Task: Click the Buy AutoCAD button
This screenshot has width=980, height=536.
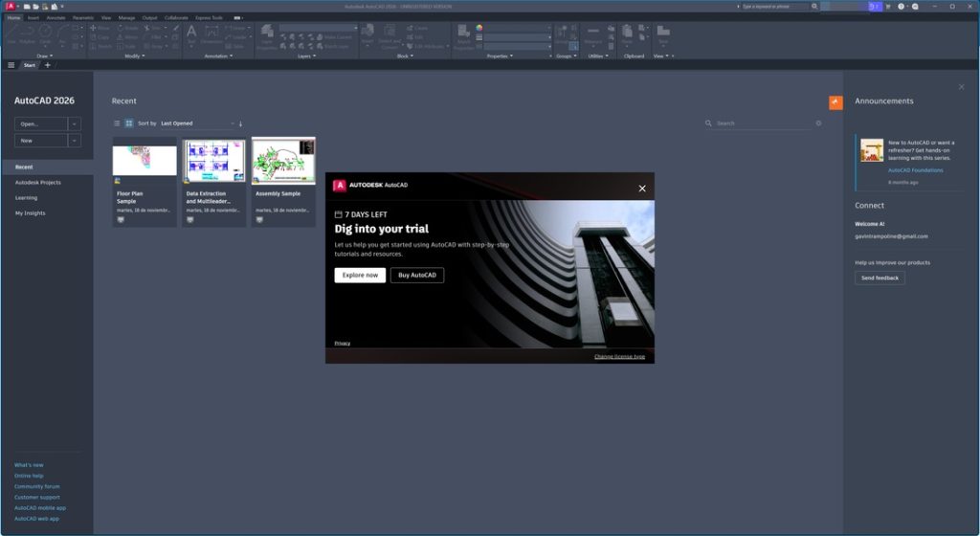Action: coord(417,275)
